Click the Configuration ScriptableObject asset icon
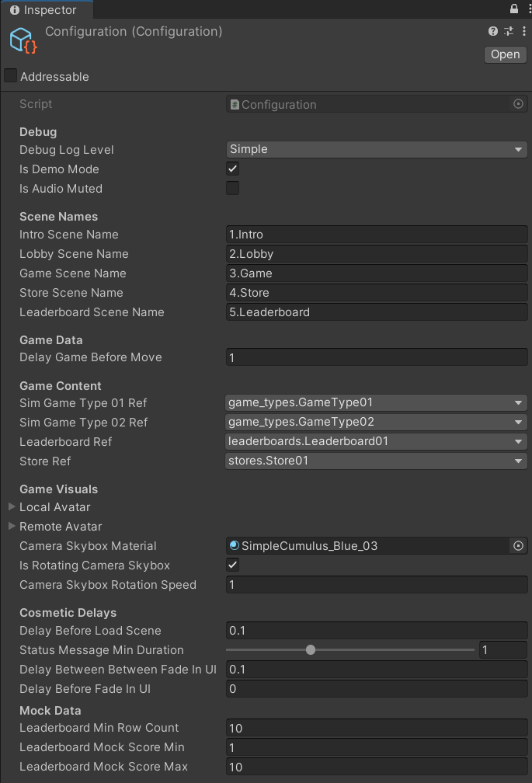 [x=23, y=40]
